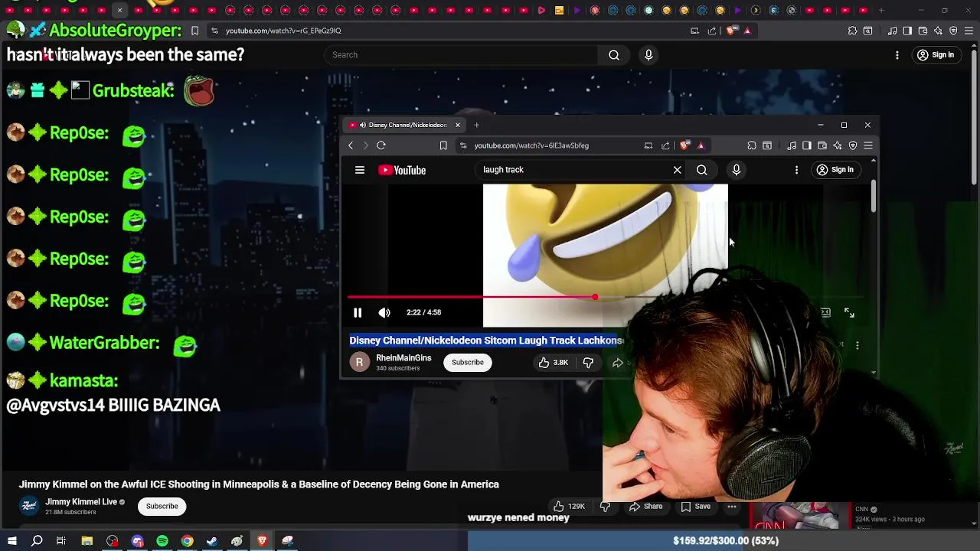The image size is (980, 551).
Task: Save the Jimmy Kimmel video to playlist
Action: (x=696, y=506)
